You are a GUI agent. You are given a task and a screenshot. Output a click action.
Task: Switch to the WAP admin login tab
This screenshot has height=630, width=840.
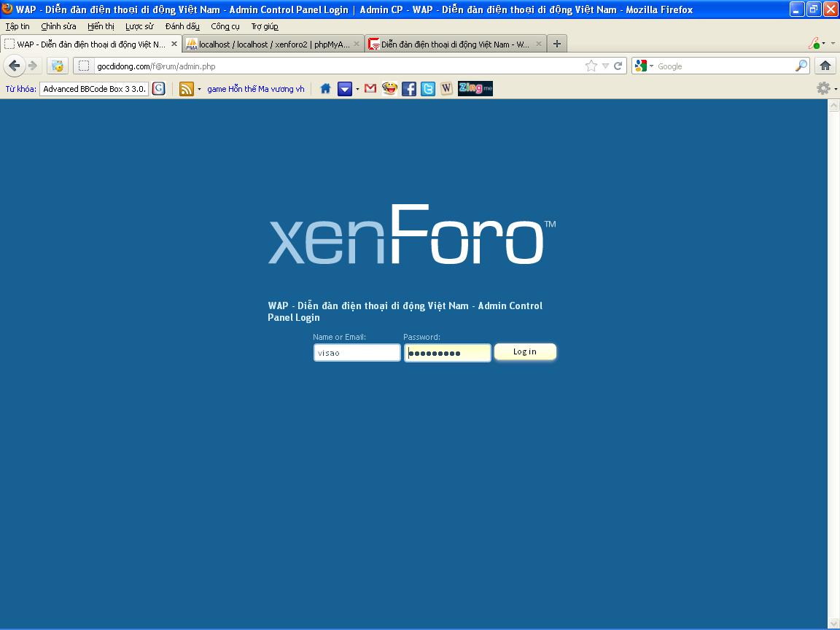(91, 44)
